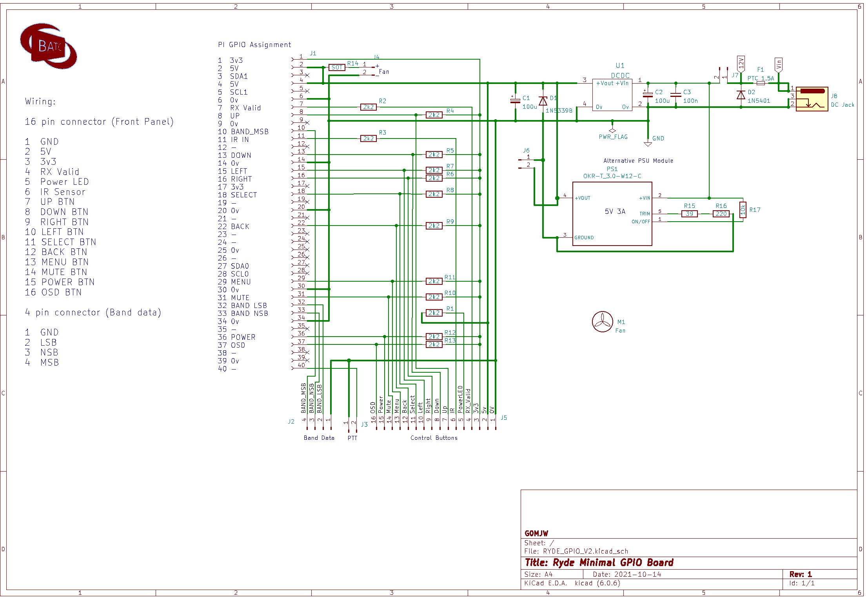The image size is (868, 601).
Task: Click the '7 RX Valid' GPIO assignment
Action: (239, 108)
